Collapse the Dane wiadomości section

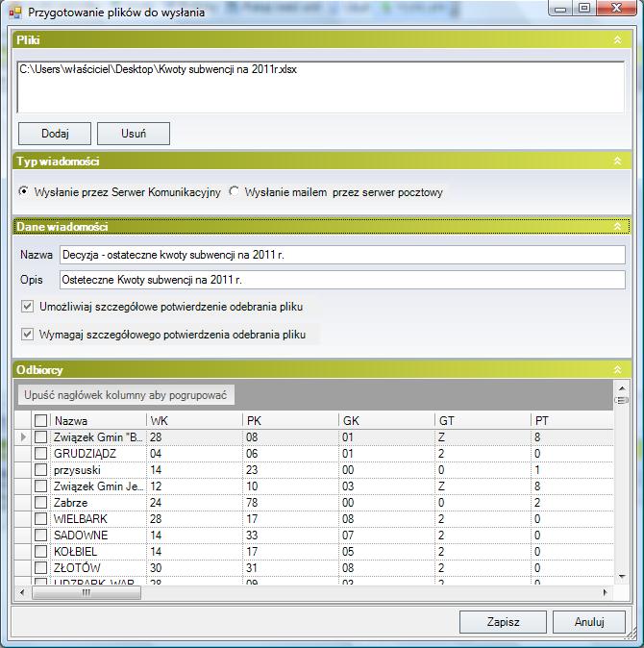[617, 226]
